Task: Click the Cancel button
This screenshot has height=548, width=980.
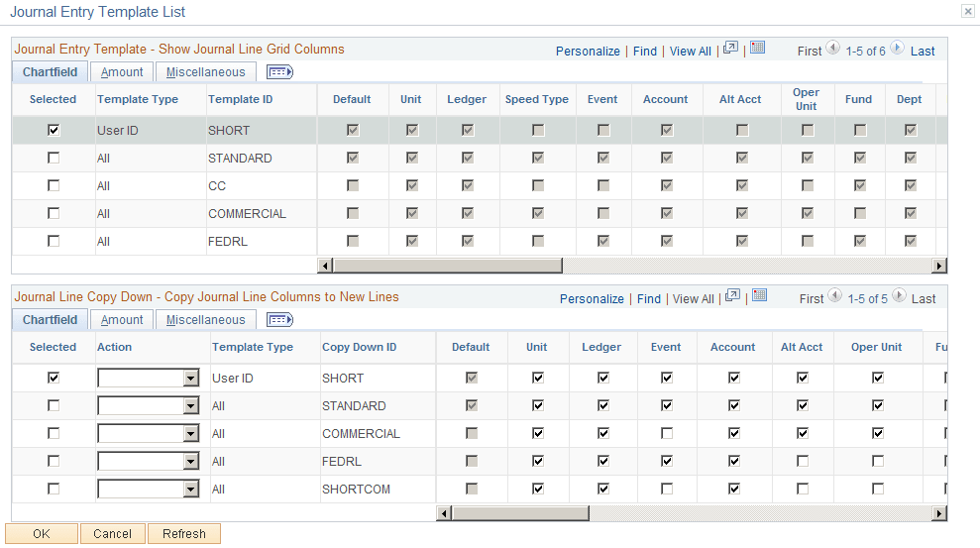Action: tap(113, 533)
